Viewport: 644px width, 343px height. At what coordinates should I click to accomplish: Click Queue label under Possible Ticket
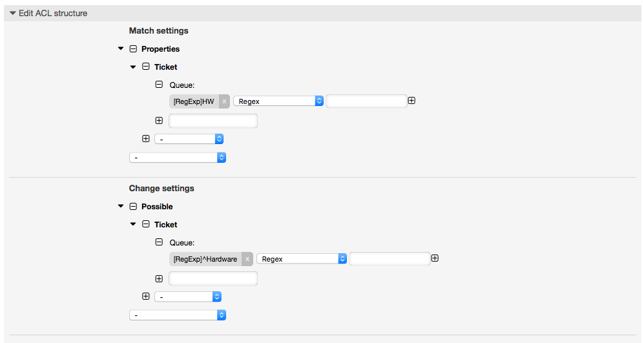(x=182, y=243)
